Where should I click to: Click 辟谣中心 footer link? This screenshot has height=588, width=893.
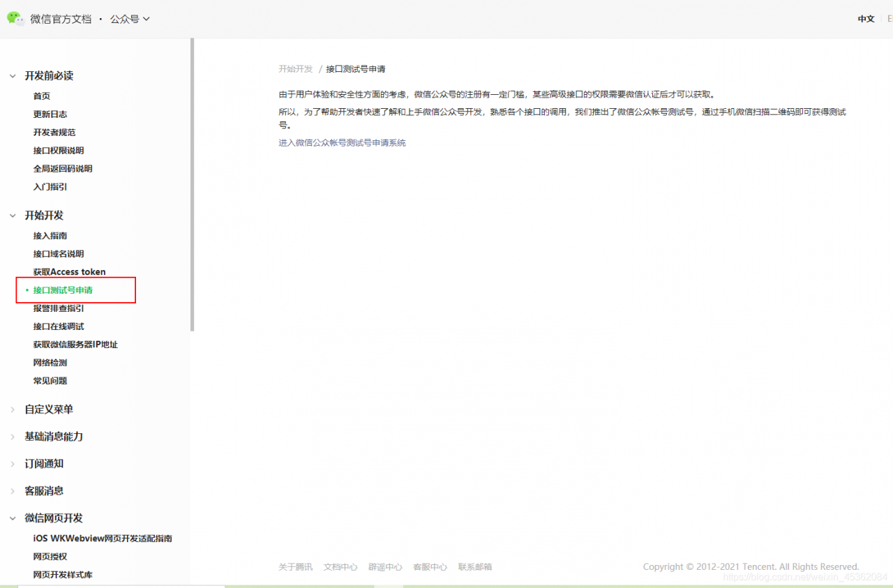point(385,567)
